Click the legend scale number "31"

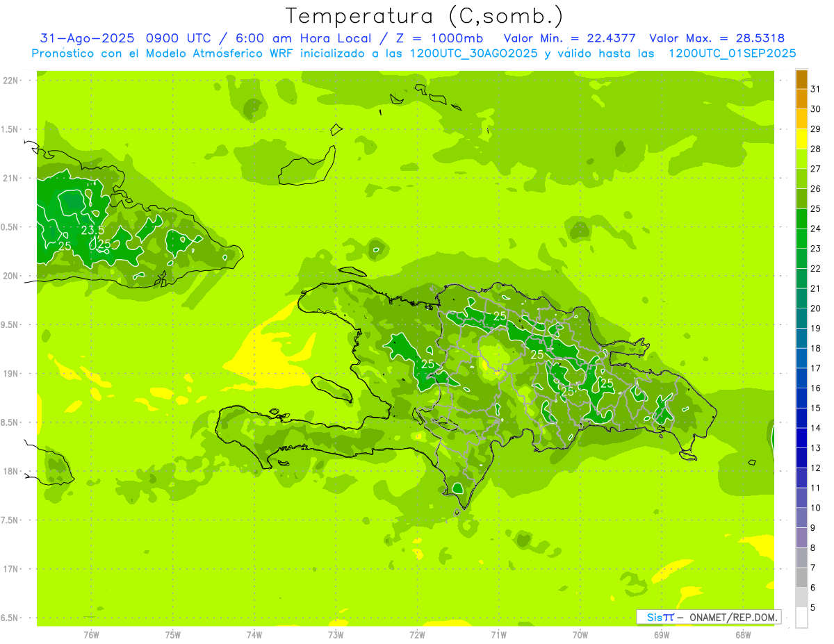(816, 89)
